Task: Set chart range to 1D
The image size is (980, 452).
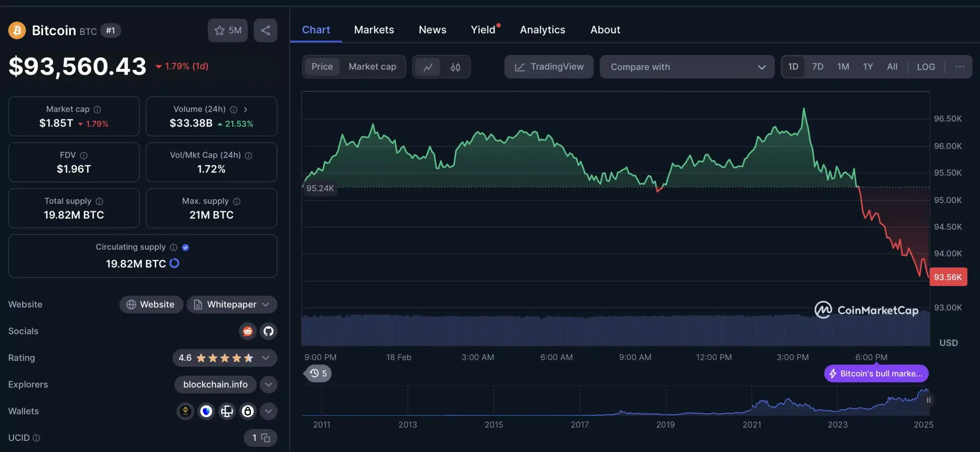Action: point(793,67)
